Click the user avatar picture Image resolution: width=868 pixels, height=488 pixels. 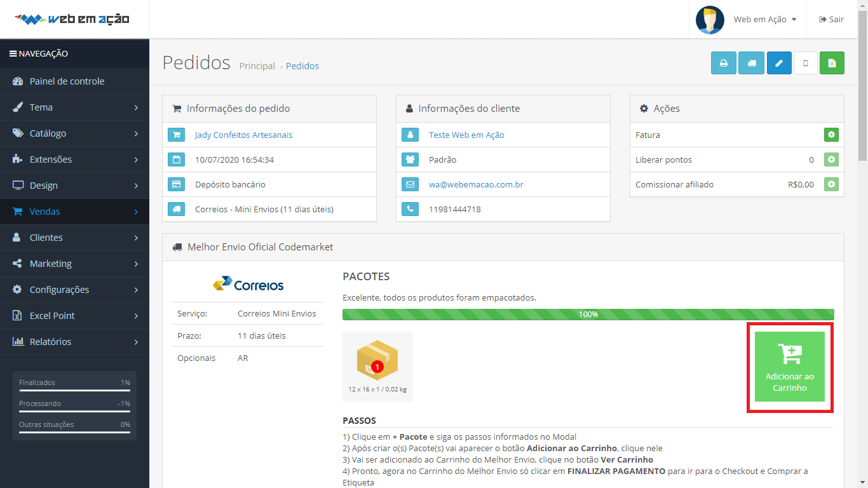click(710, 20)
